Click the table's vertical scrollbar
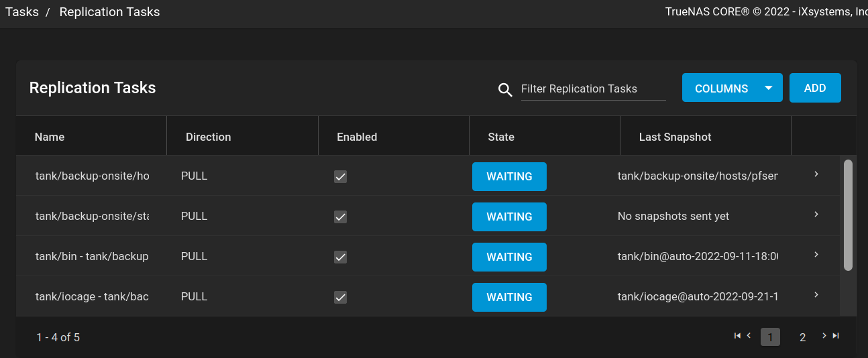This screenshot has width=868, height=358. coord(848,215)
